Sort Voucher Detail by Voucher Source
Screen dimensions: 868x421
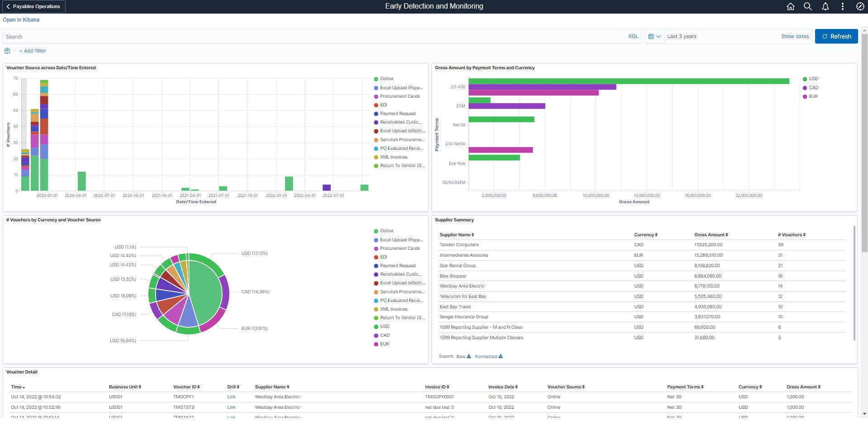(x=566, y=387)
